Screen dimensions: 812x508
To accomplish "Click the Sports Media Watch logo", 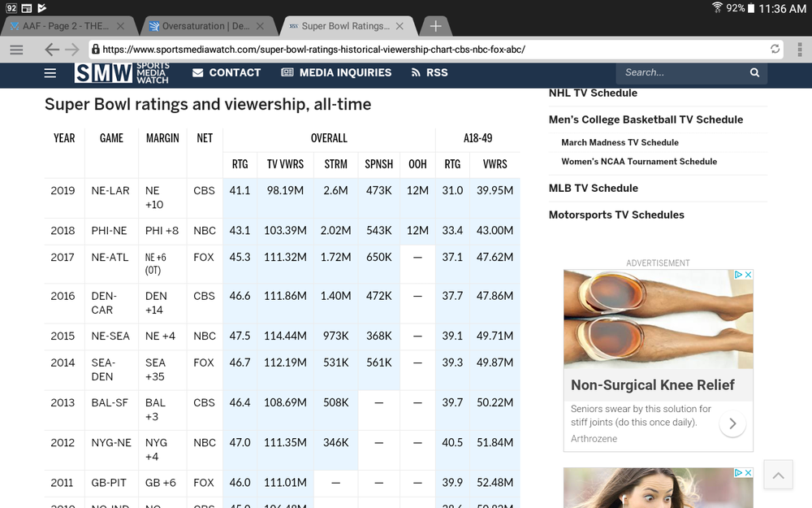I will (122, 73).
